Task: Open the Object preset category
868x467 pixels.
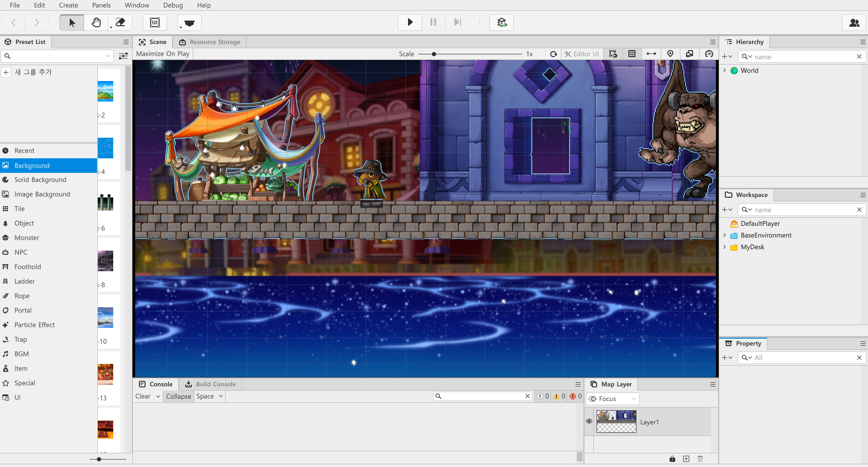Action: tap(49, 223)
